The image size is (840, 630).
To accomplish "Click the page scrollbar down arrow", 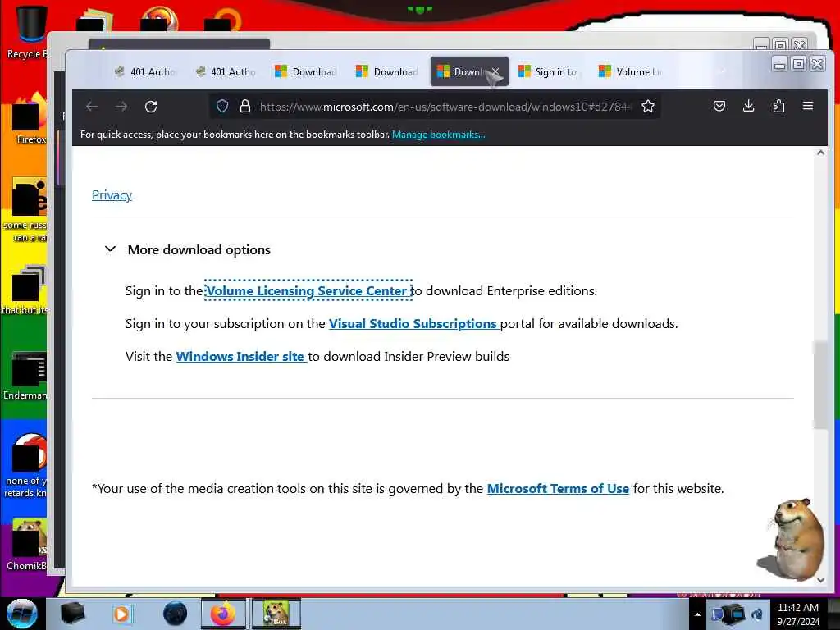I will click(820, 580).
